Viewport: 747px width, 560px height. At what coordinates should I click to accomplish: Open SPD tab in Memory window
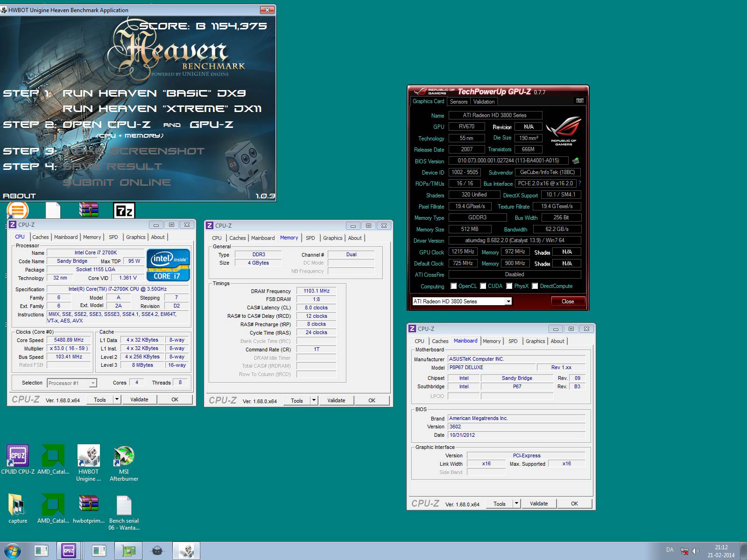(310, 238)
